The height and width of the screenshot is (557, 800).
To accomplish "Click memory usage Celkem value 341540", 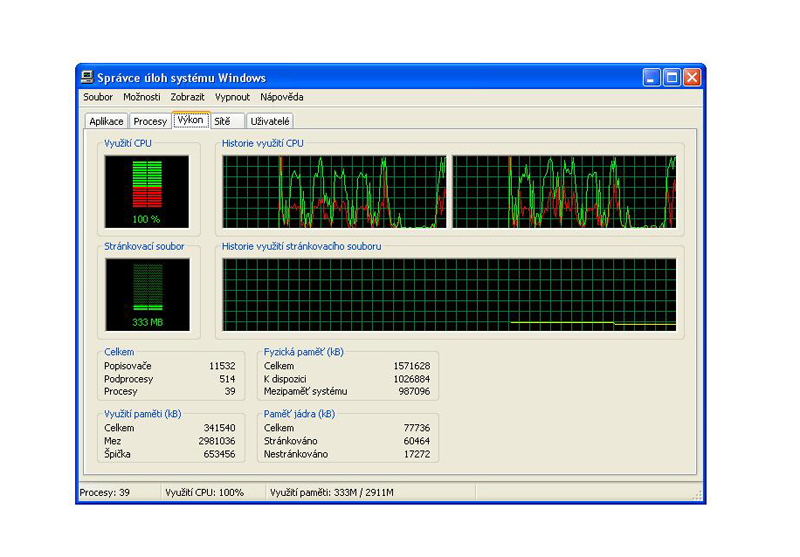I will point(219,428).
